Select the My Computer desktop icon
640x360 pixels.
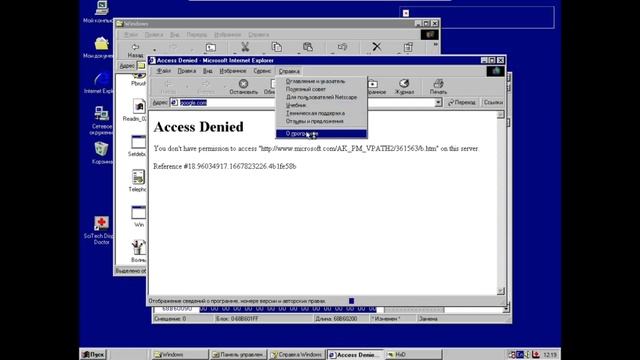101,11
